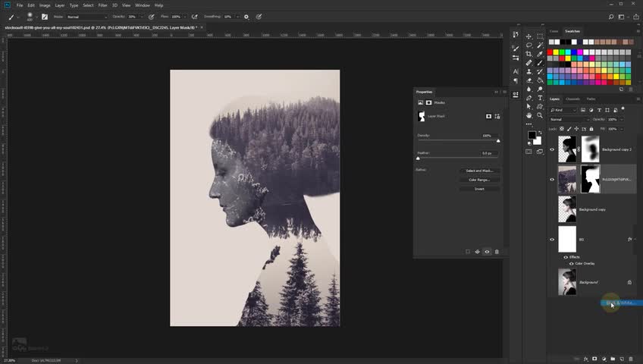Image resolution: width=643 pixels, height=364 pixels.
Task: Hide the Background copy 2 layer
Action: (x=552, y=149)
